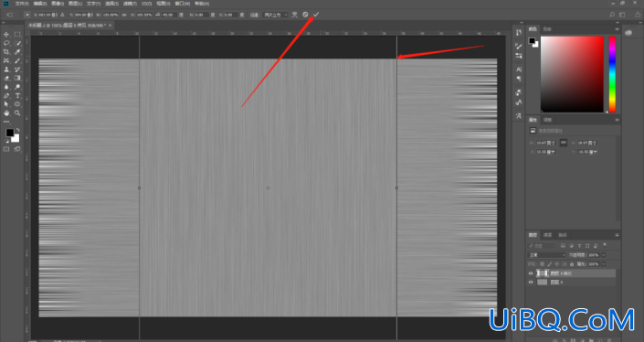Open the workspace switcher at top right
Viewport: 644px width, 342px height.
pos(622,15)
